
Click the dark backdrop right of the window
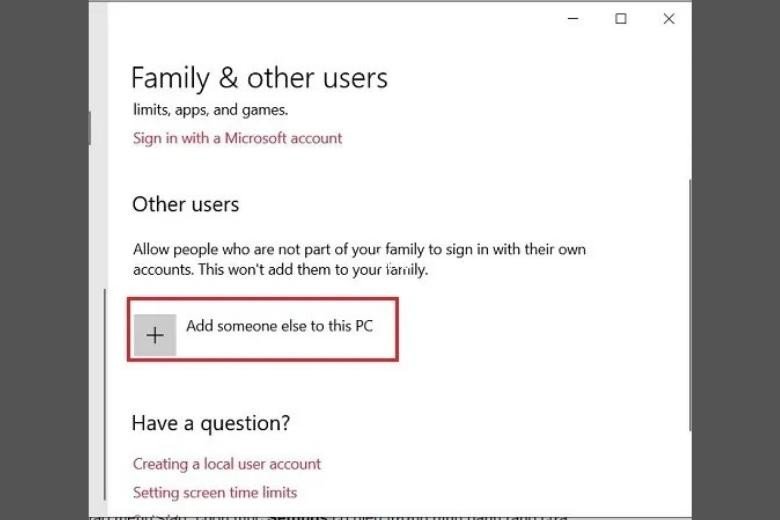(x=735, y=260)
